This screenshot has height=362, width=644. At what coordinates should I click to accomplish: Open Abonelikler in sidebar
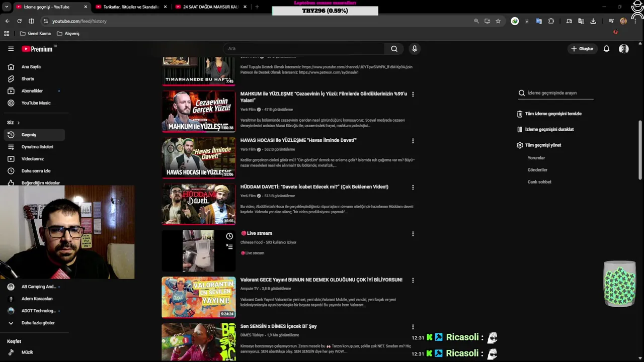(x=32, y=91)
